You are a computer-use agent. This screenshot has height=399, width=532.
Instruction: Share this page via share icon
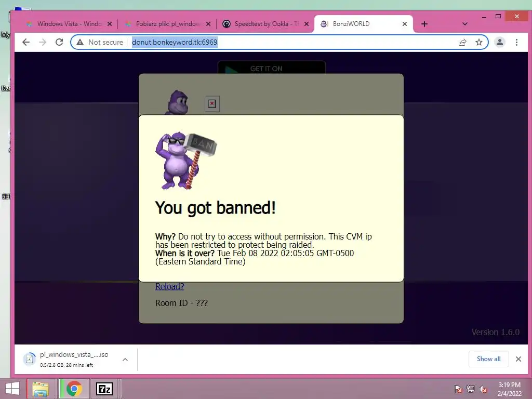(x=462, y=42)
